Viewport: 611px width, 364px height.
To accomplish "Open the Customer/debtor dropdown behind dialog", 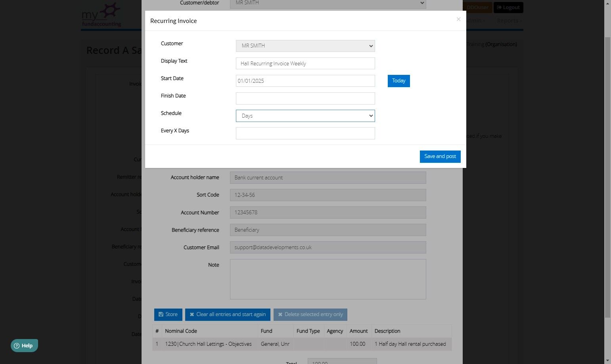I will tap(328, 3).
